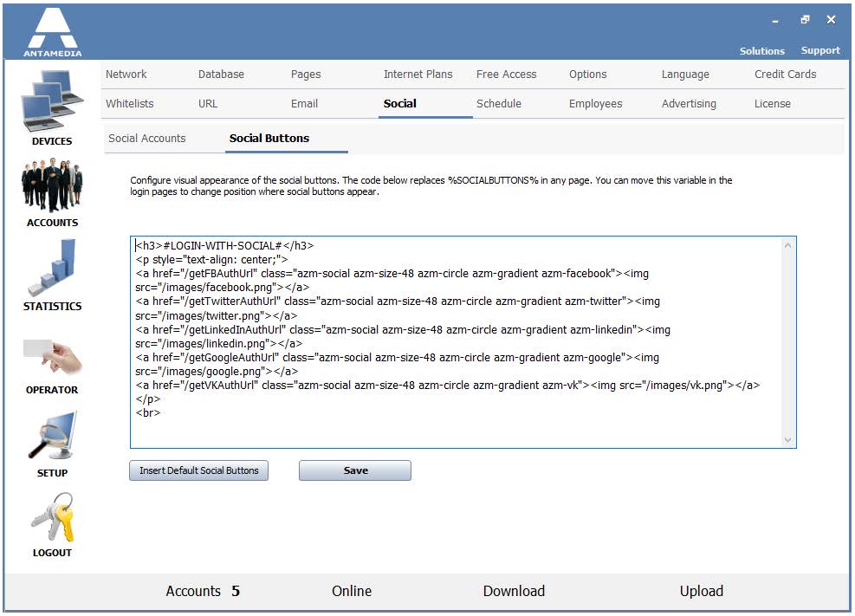Click the getLinkedInAuthUrl code line
Viewport: 855px width, 616px height.
403,330
